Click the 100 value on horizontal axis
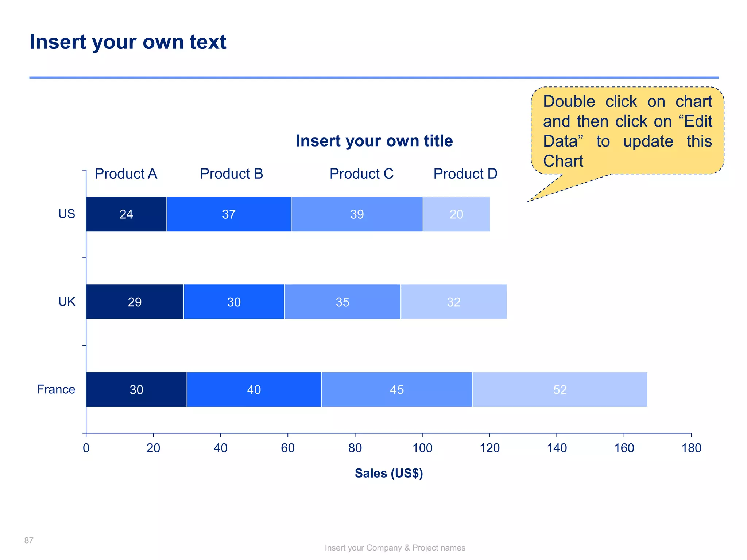 422,448
